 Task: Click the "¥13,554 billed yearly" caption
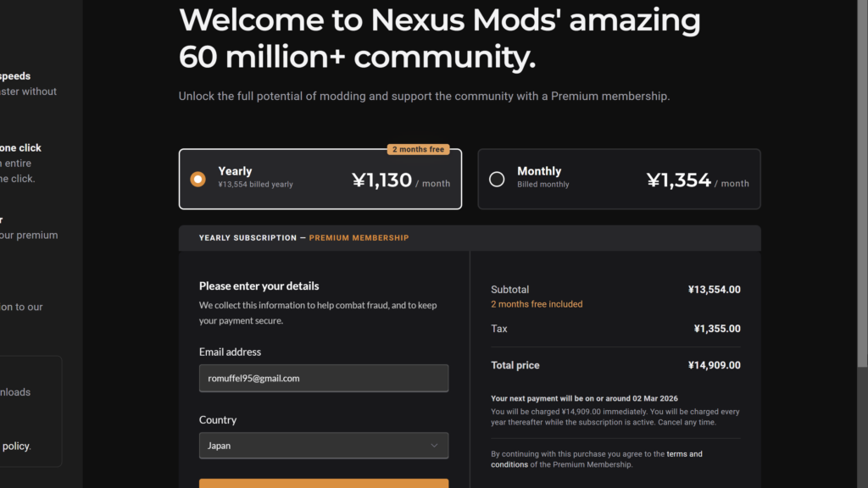[x=255, y=185]
